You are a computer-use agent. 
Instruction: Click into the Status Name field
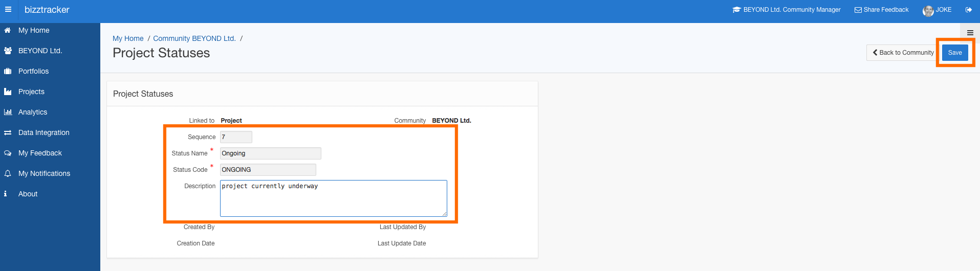click(x=271, y=153)
